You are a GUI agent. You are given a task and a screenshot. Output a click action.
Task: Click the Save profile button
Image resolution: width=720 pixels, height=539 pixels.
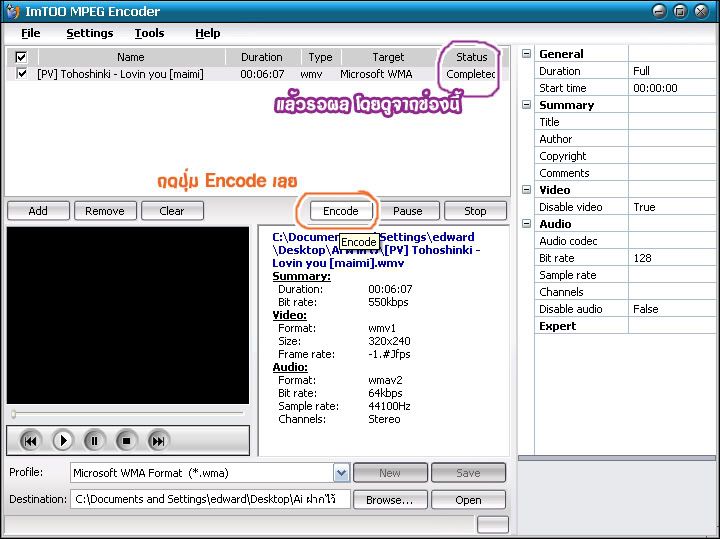coord(468,473)
